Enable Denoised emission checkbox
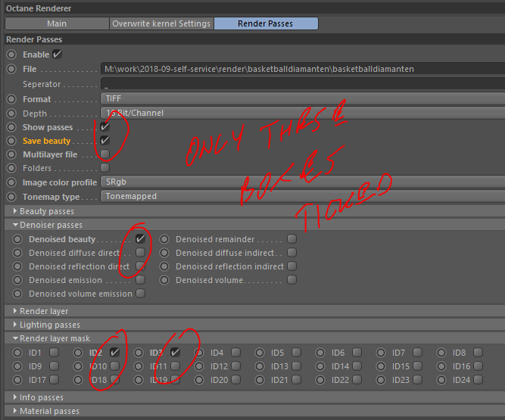 140,280
